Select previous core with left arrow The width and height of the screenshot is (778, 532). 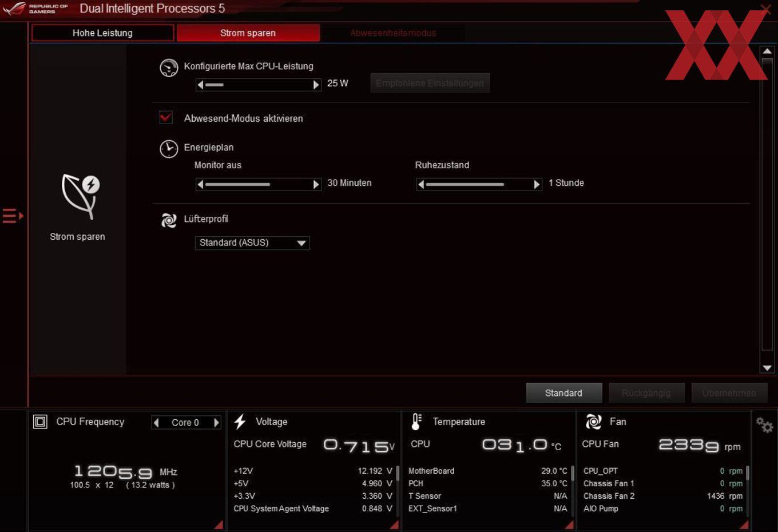(156, 423)
